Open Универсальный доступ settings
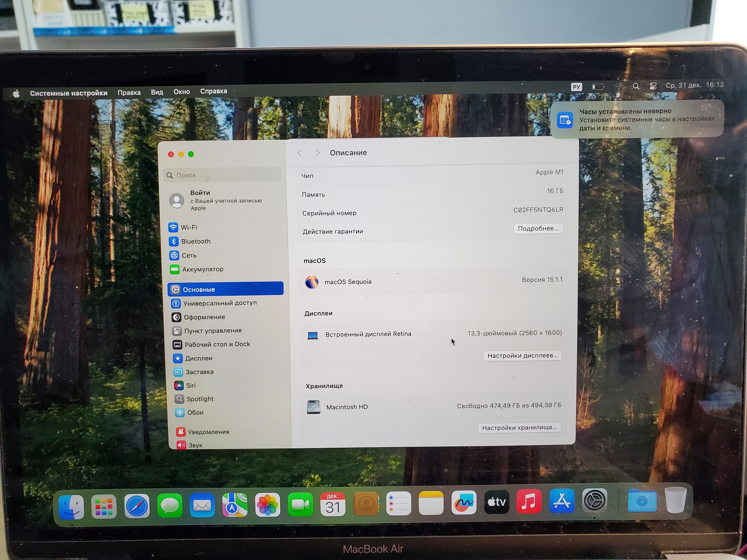This screenshot has height=560, width=747. 214,303
